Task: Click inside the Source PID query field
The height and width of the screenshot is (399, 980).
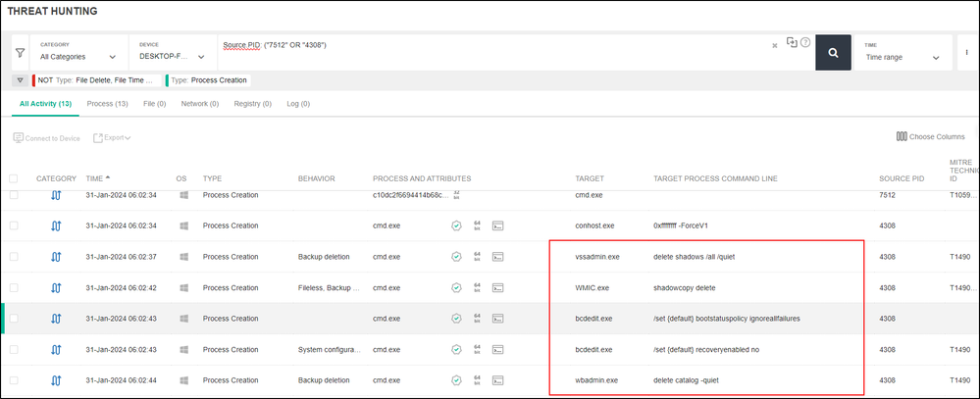Action: [493, 53]
